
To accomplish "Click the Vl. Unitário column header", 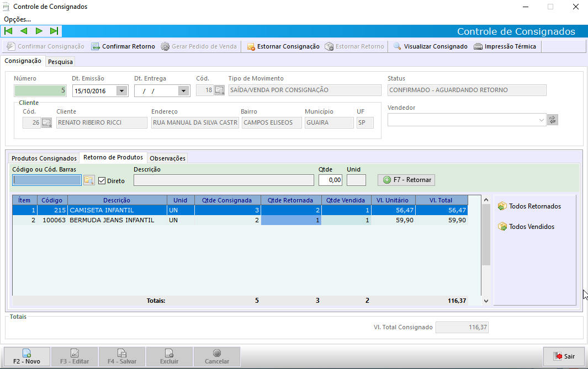I will (x=393, y=200).
